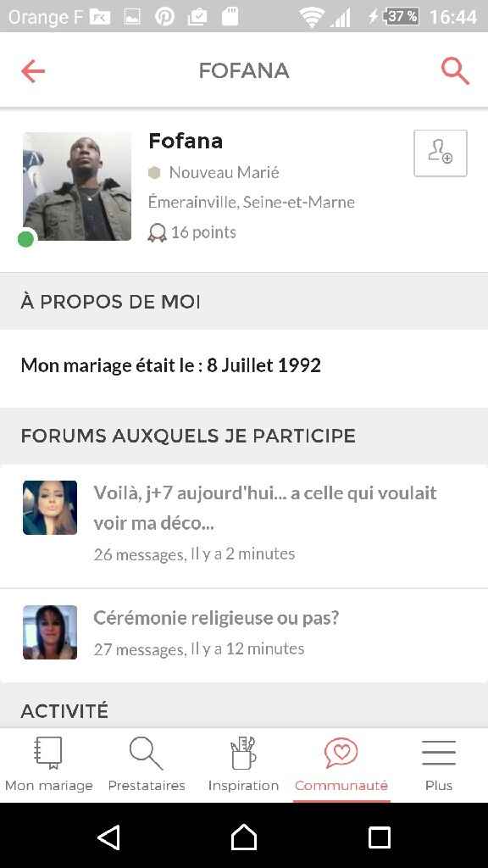
Task: Open the search function
Action: 455,71
